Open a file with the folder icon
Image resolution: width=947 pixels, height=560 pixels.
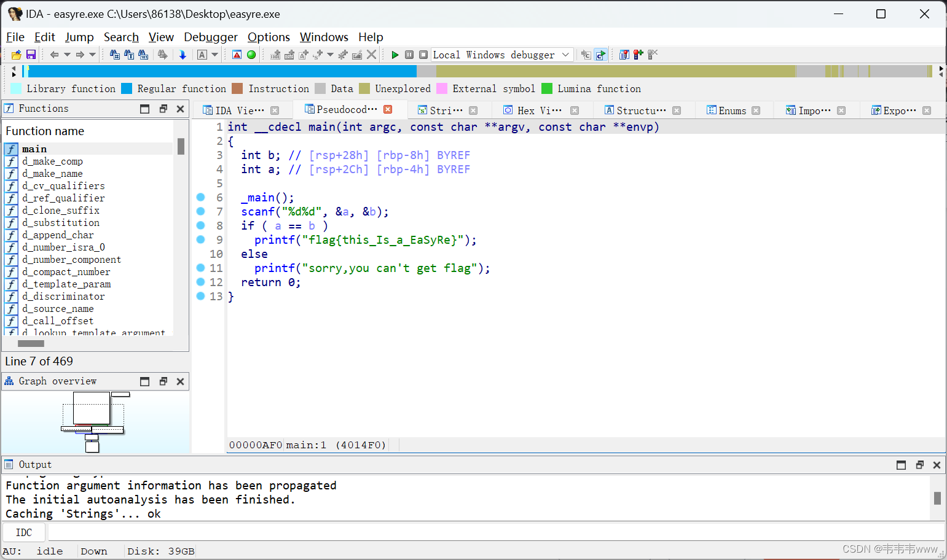[x=17, y=55]
